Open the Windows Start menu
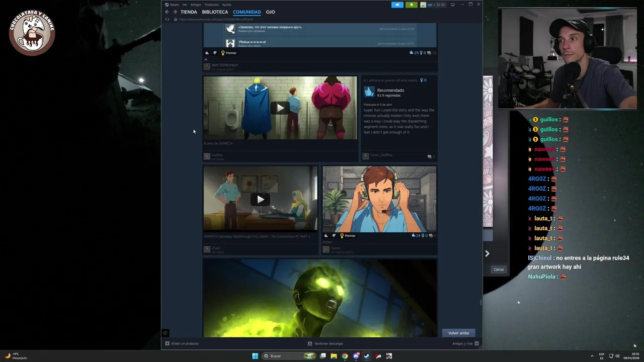 (255, 356)
